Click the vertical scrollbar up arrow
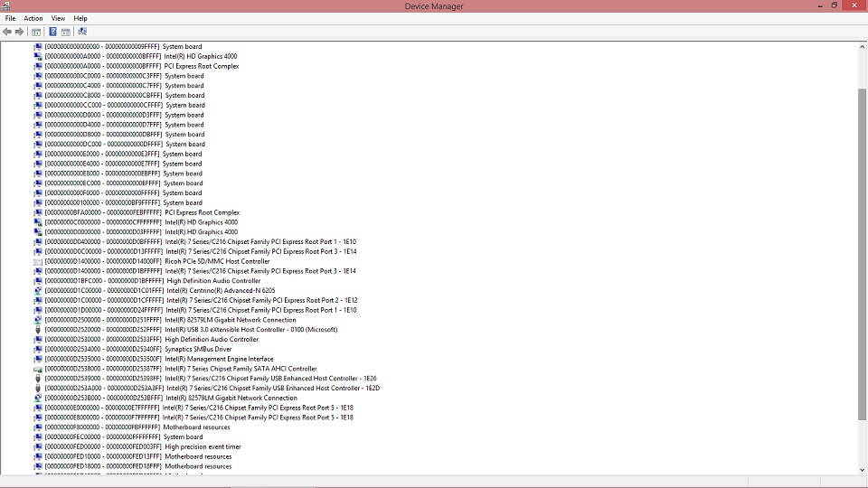 (862, 47)
